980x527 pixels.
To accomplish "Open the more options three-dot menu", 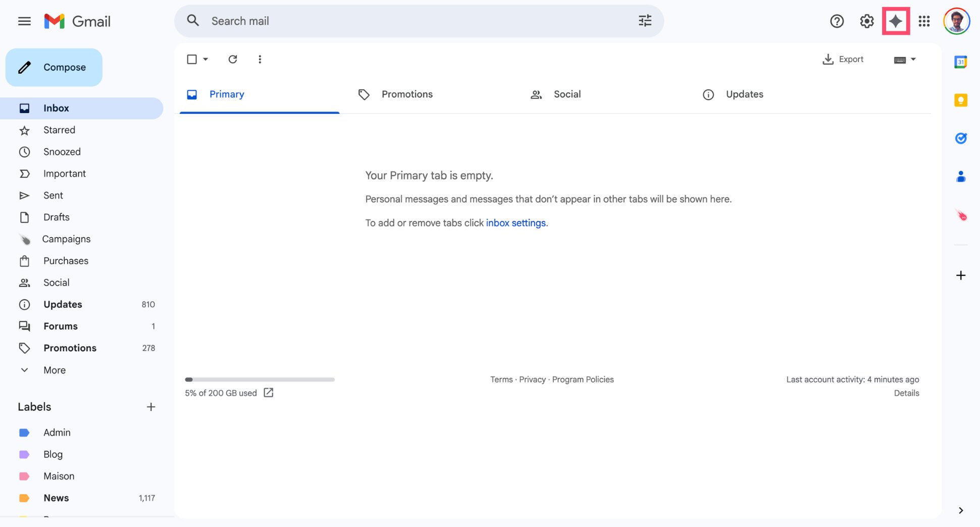I will click(x=260, y=59).
